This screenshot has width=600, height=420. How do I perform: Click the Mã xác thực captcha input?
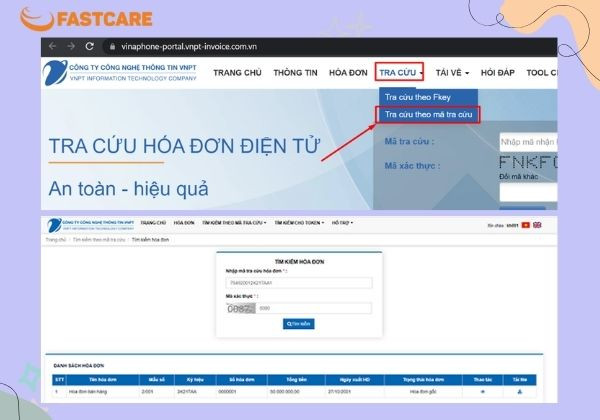click(314, 308)
